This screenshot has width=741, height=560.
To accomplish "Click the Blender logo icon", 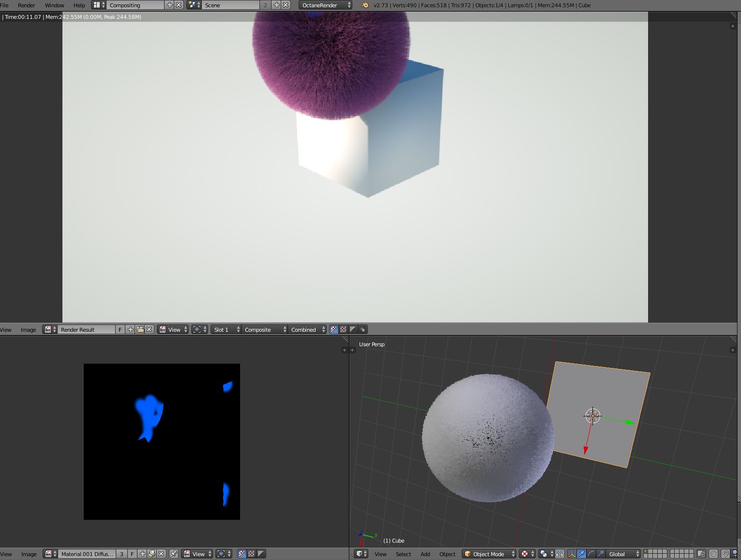I will point(364,5).
